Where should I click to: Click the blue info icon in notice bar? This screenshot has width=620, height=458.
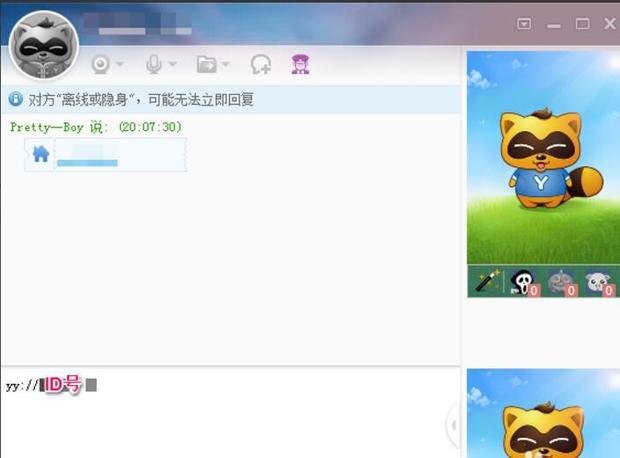point(16,98)
